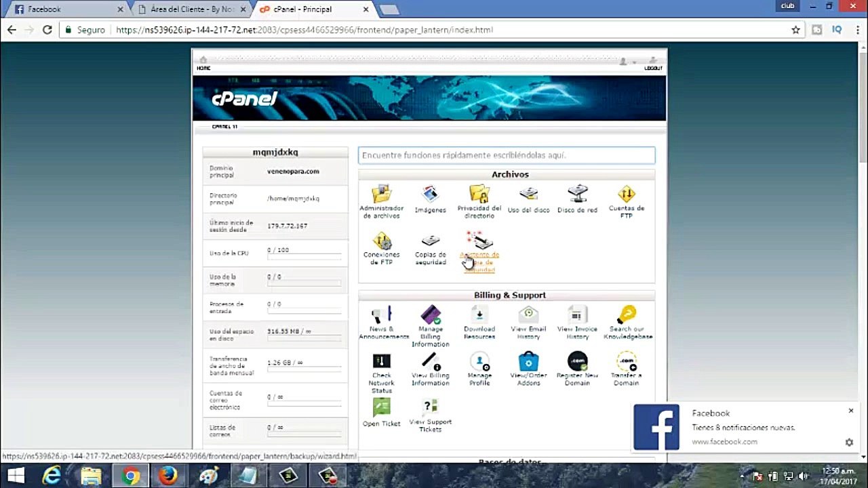Open Facebook notification settings gear
The width and height of the screenshot is (868, 488).
tap(849, 442)
